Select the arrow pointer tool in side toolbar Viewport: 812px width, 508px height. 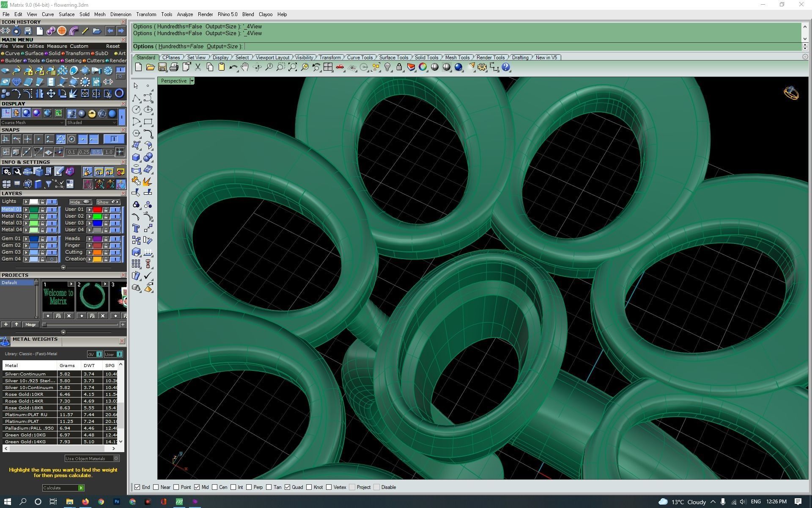[136, 86]
